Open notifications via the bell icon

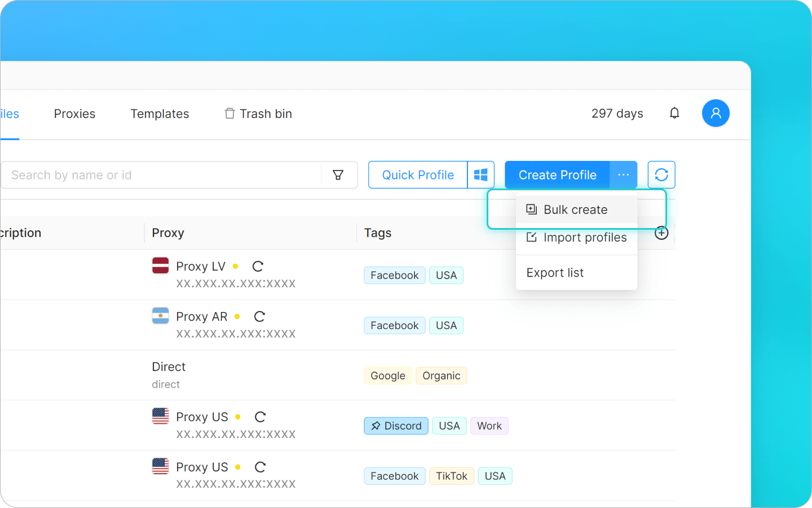(674, 113)
